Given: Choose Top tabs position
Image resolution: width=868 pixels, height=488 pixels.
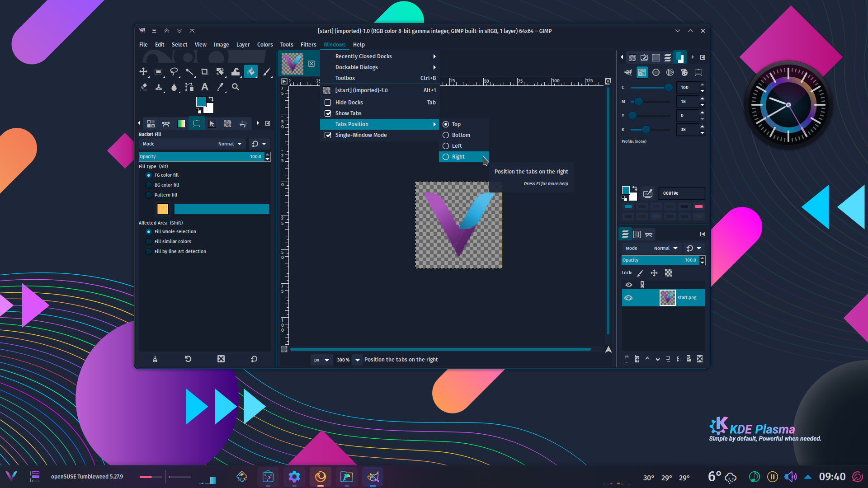Looking at the screenshot, I should pos(464,124).
